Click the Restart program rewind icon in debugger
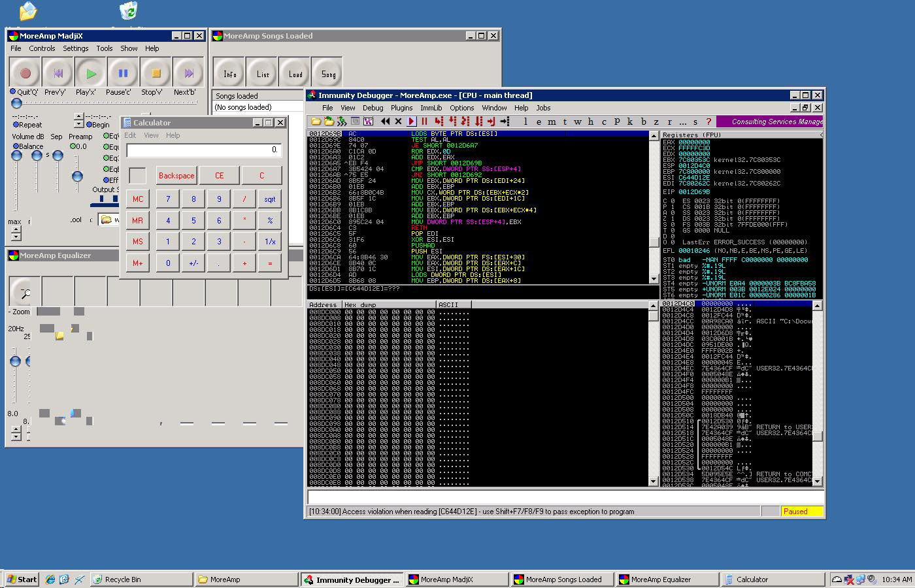This screenshot has height=588, width=915. pos(385,122)
